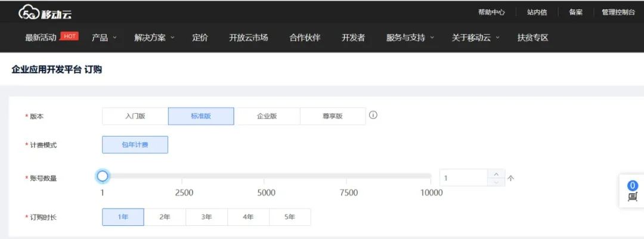Click the info icon beside 尊享版
This screenshot has width=644, height=239.
(x=373, y=115)
